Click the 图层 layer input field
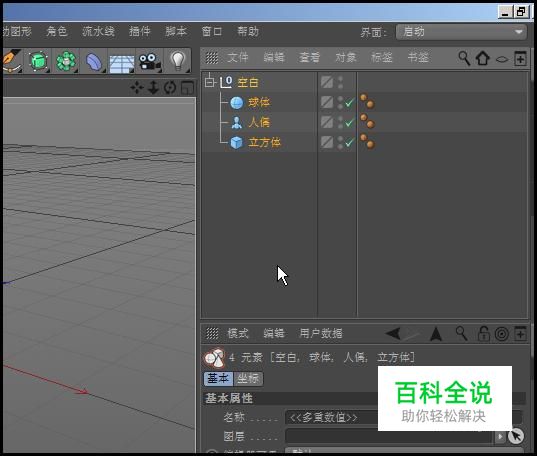Image resolution: width=537 pixels, height=456 pixels. point(389,436)
